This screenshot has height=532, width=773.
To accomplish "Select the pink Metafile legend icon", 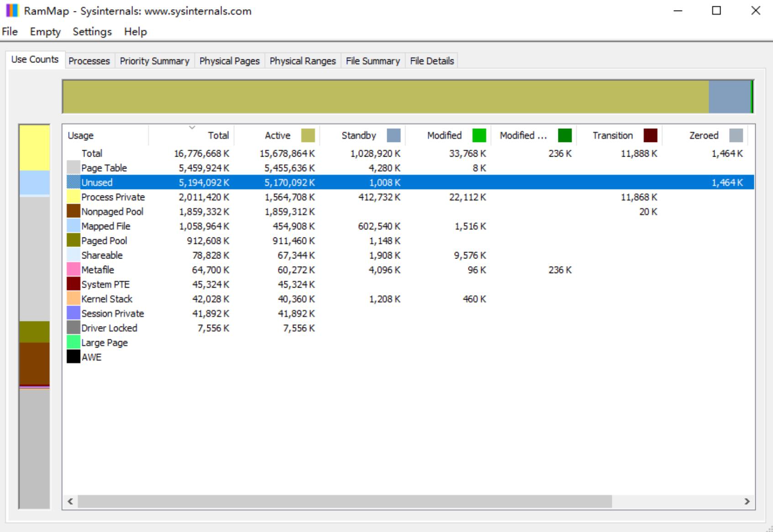I will tap(74, 269).
